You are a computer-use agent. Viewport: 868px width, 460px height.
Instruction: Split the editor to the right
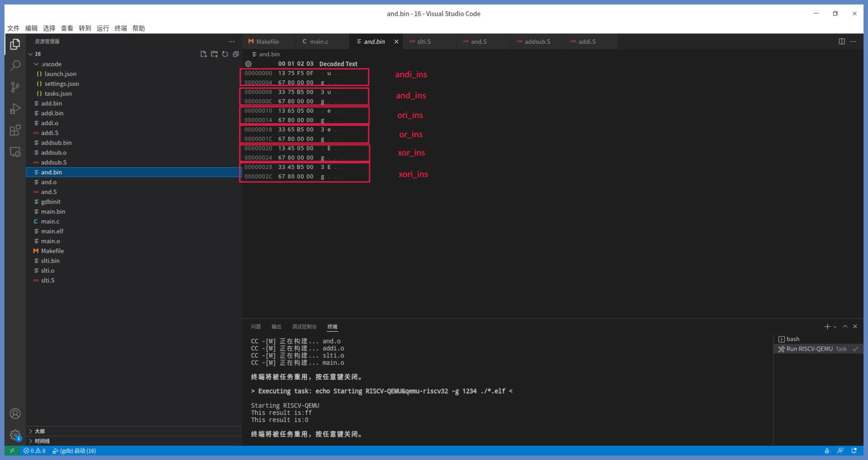pyautogui.click(x=842, y=42)
